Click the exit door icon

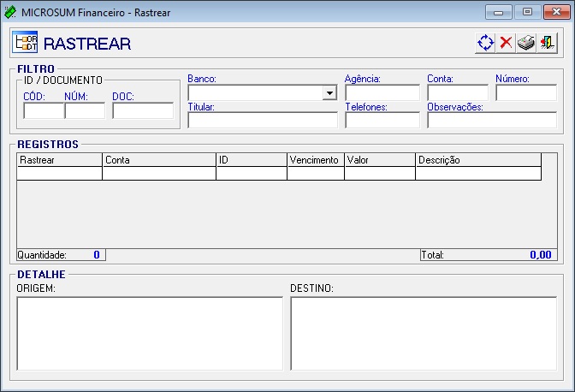tap(547, 43)
